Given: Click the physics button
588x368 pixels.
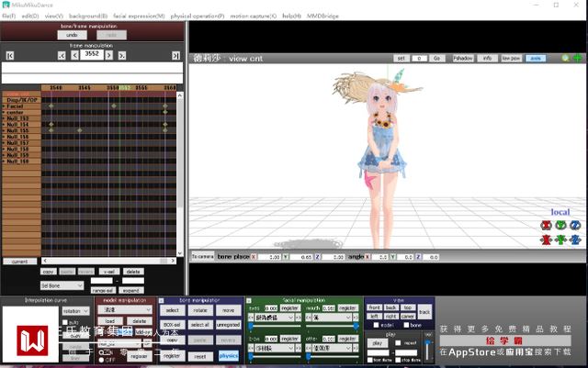Looking at the screenshot, I should (x=229, y=356).
